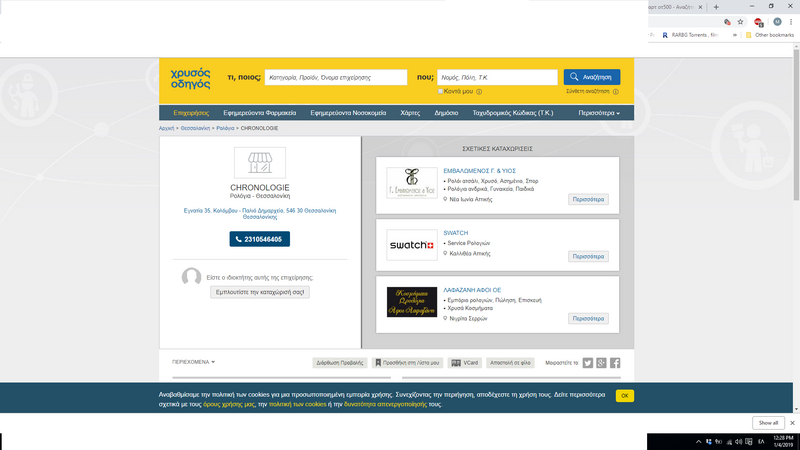Open the ΕΜΒΑΛΩΜΕΝΟΣ Γ. & ΥΙΟΣ logo thumbnail
Viewport: 800px width, 450px height.
point(412,183)
